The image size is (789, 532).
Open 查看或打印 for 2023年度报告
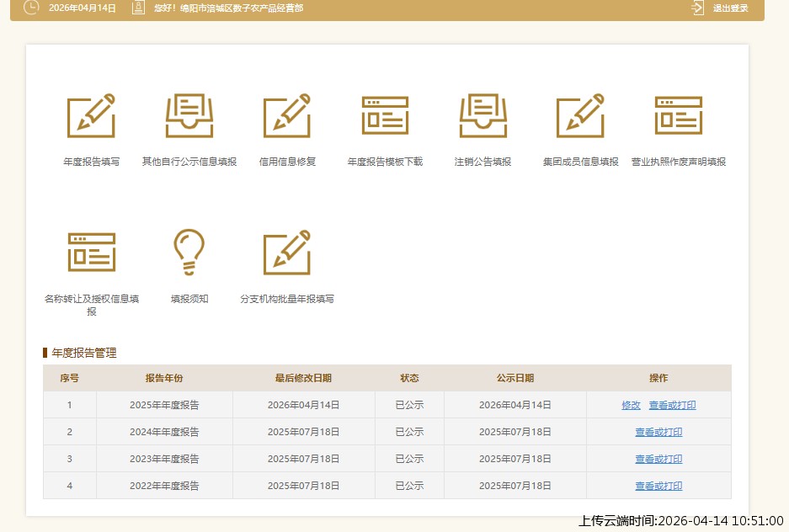click(658, 459)
